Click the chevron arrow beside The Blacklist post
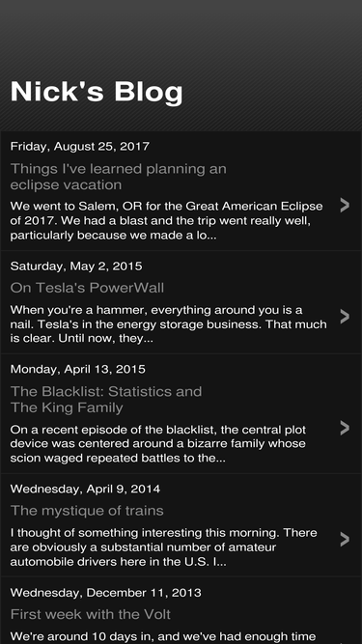The height and width of the screenshot is (644, 362). coord(345,428)
